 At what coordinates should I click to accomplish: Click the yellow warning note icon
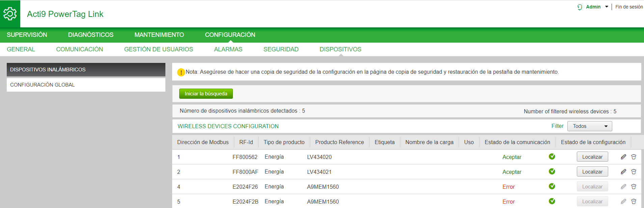(181, 72)
